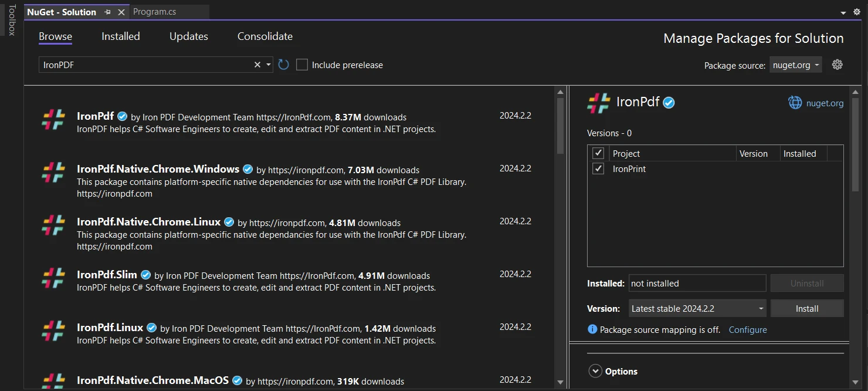
Task: Uncheck the IronPrint project checkbox
Action: pos(598,168)
